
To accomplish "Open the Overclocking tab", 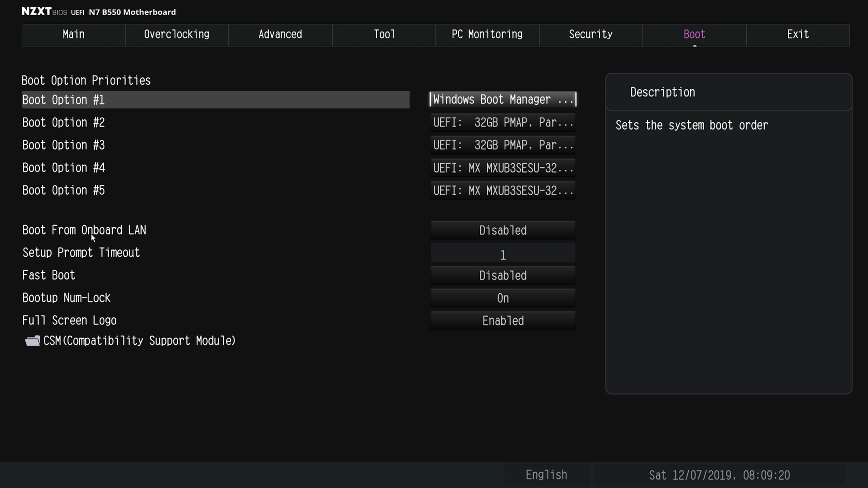I will (x=177, y=35).
